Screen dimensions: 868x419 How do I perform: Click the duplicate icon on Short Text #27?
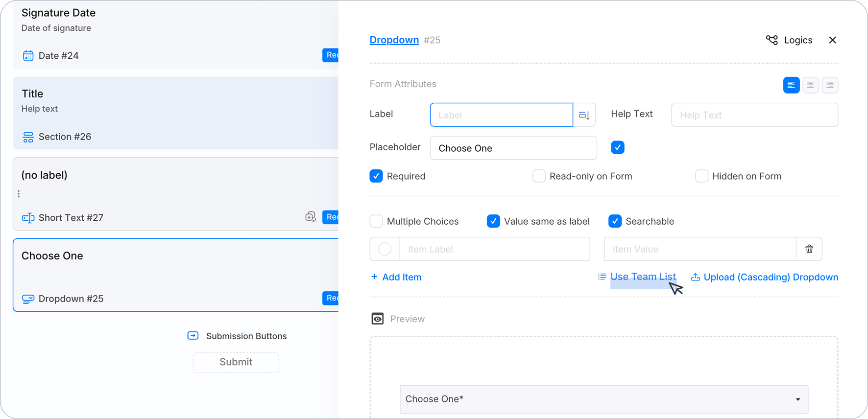click(311, 217)
